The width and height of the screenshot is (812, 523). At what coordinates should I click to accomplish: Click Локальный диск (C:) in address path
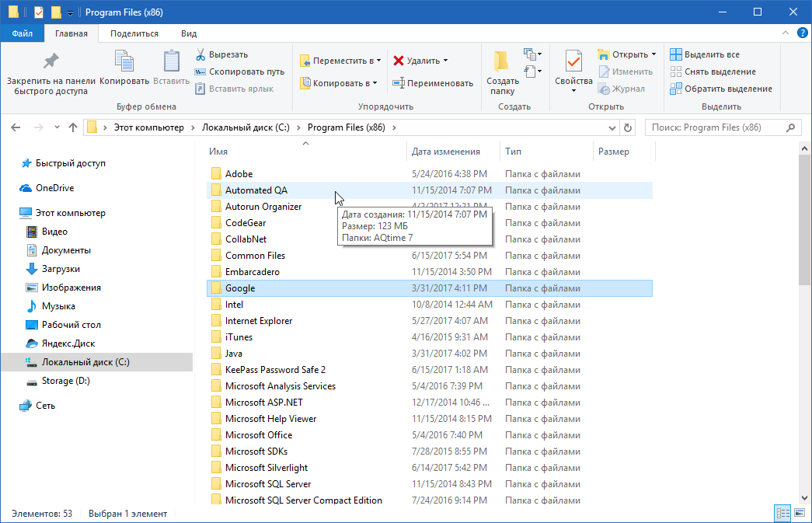[x=246, y=127]
